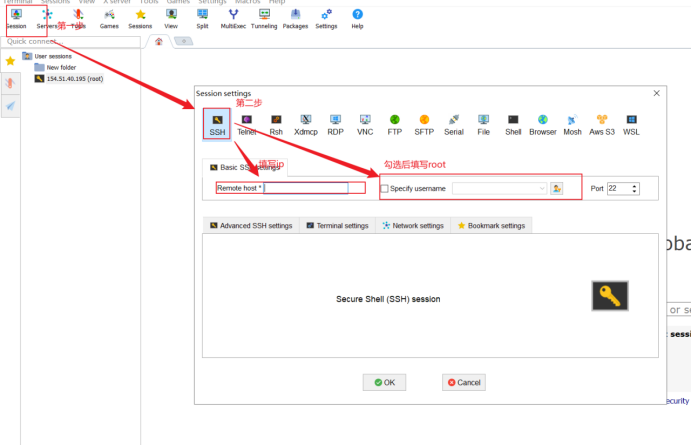The width and height of the screenshot is (691, 445).
Task: Switch to Advanced SSH settings tab
Action: click(x=251, y=226)
